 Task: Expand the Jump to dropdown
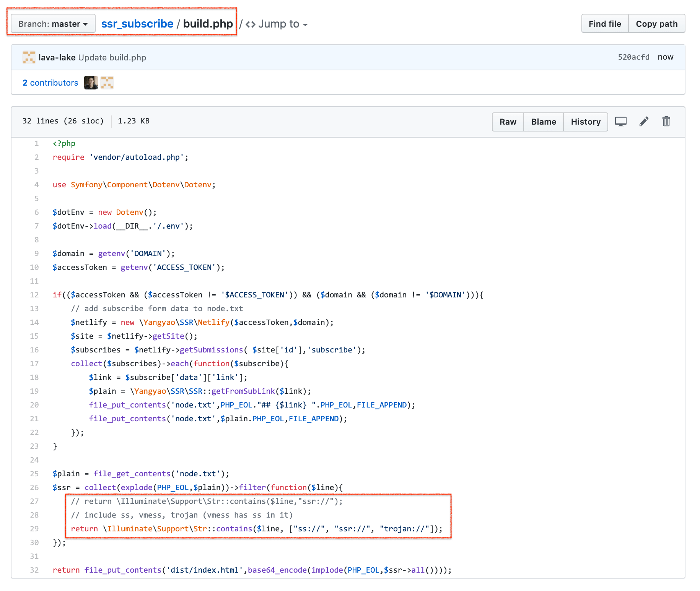(x=277, y=24)
